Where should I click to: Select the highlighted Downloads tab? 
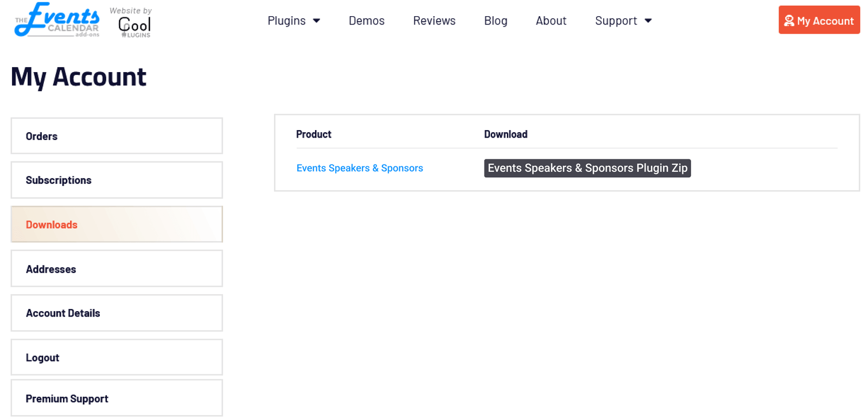117,224
